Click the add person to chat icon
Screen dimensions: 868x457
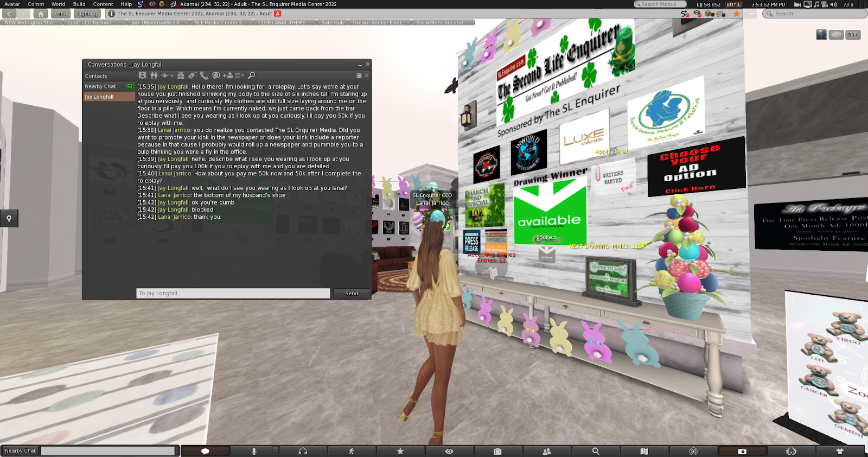(x=228, y=75)
